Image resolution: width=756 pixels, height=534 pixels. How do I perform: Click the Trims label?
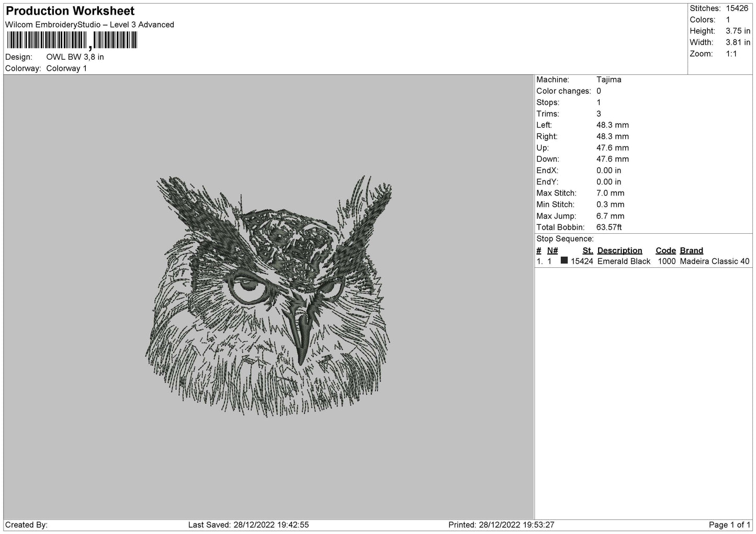pos(548,114)
